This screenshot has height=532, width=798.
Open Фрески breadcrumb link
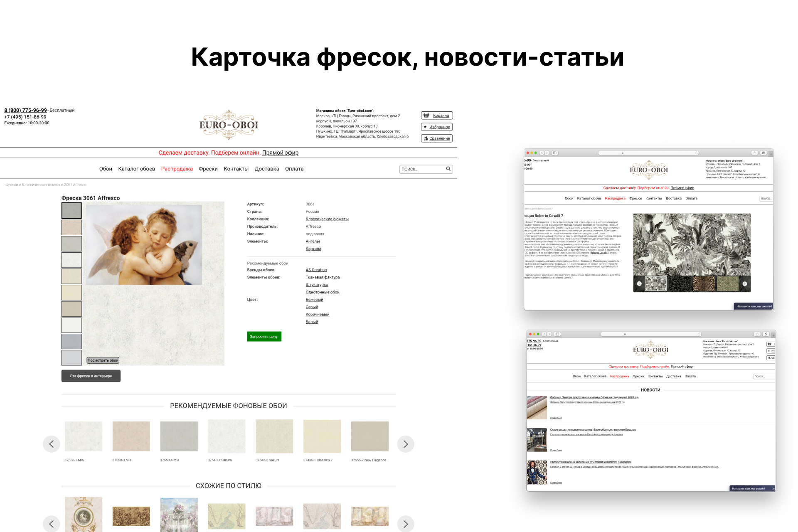coord(12,185)
